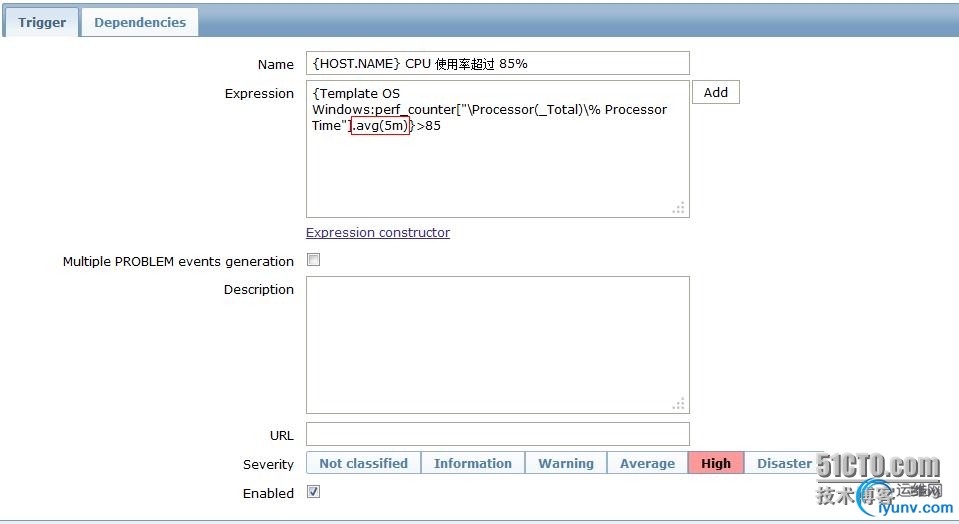Viewport: 959px width, 524px height.
Task: Click inside the Expression text area
Action: point(497,160)
